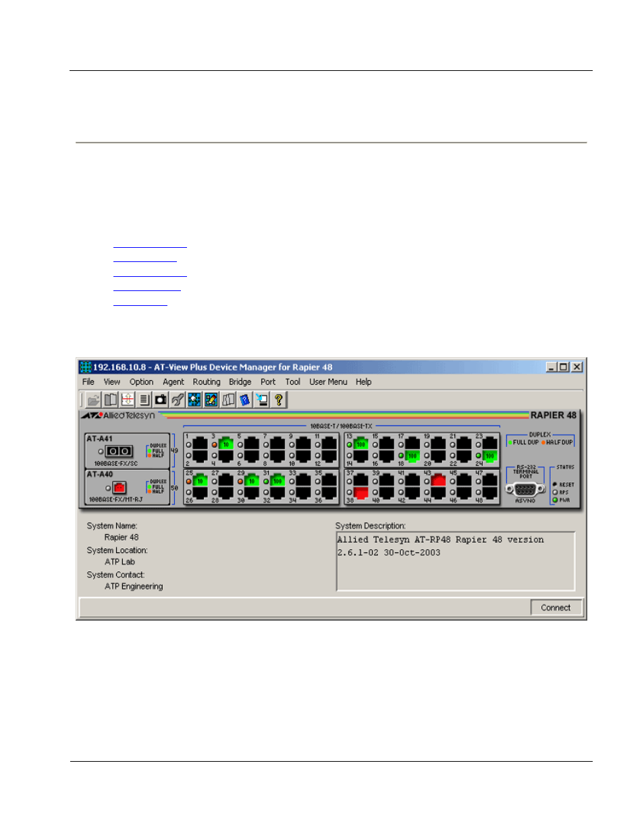Click the blue icon with pencil in toolbar
Screen dimensions: 644x834
pyautogui.click(x=211, y=400)
